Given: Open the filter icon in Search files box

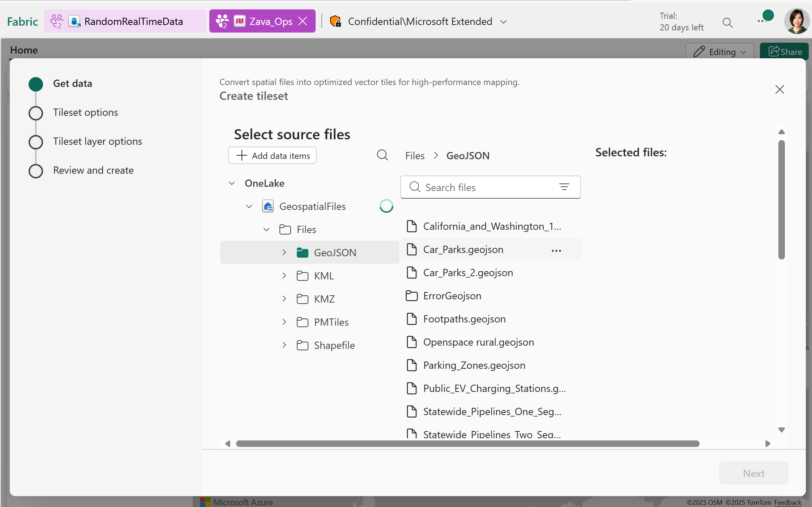Looking at the screenshot, I should 564,187.
